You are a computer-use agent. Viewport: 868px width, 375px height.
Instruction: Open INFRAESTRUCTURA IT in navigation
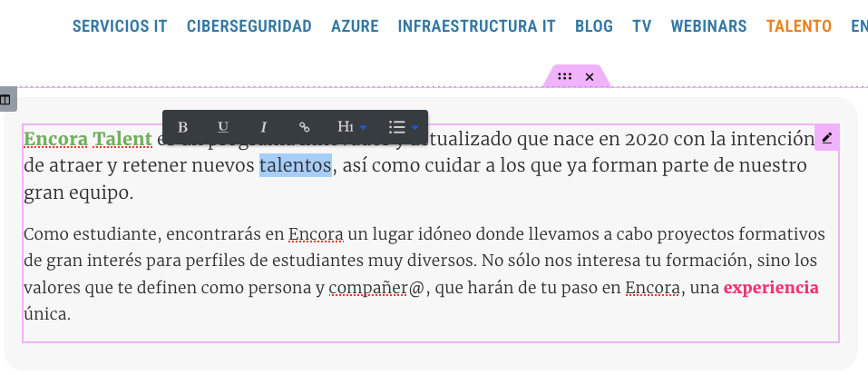pyautogui.click(x=476, y=26)
